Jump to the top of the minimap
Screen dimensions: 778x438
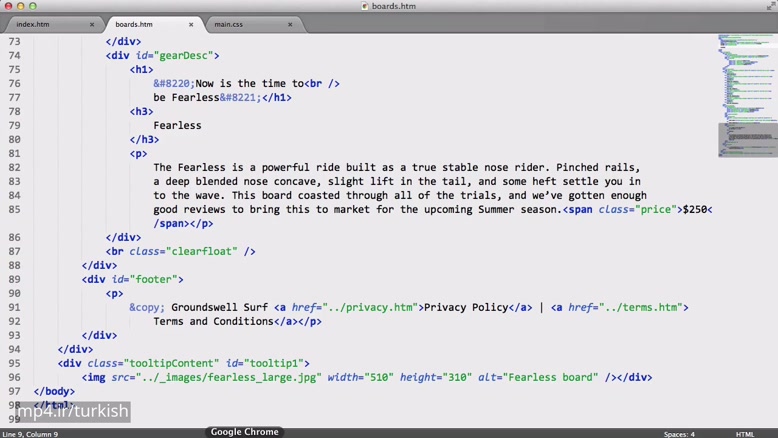(x=747, y=37)
